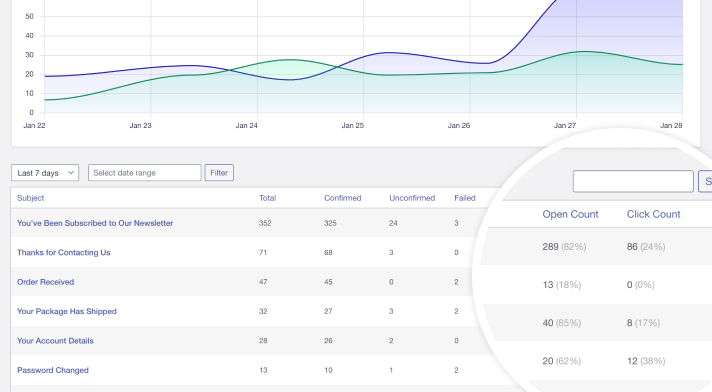Click click count 12 (38%)
The height and width of the screenshot is (392, 712).
pos(646,361)
